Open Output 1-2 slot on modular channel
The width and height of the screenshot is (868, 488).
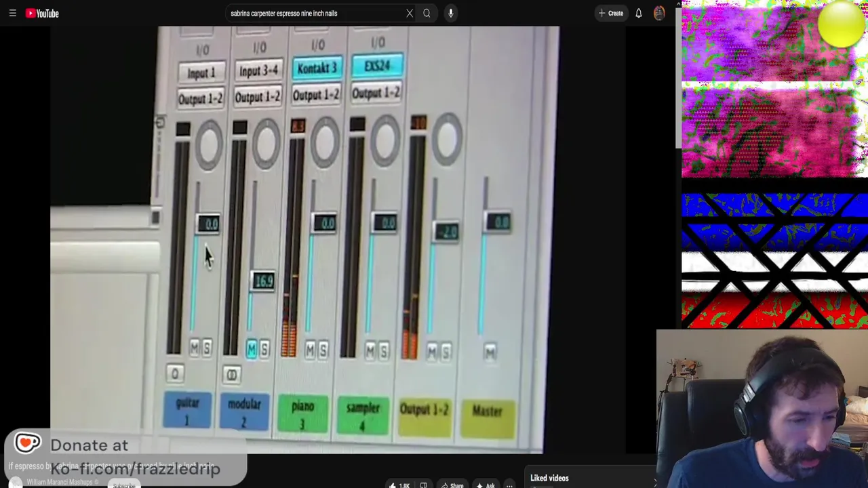(258, 97)
